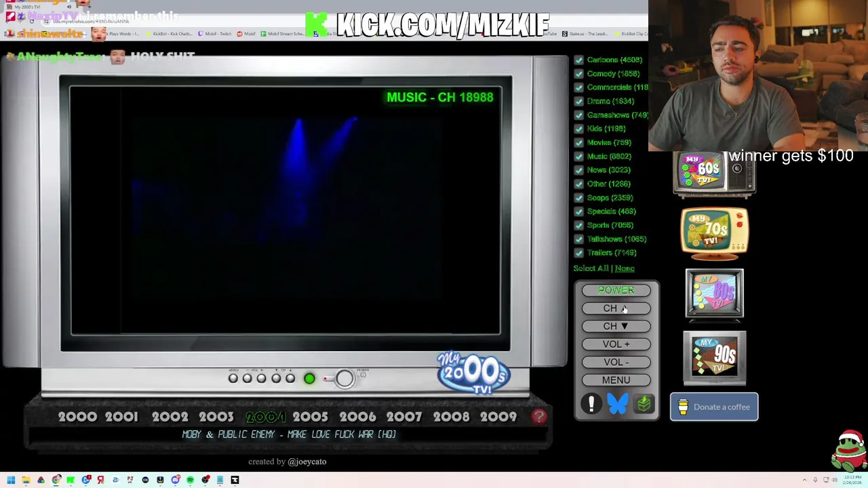Image resolution: width=868 pixels, height=488 pixels.
Task: Open Spotify from the taskbar
Action: pyautogui.click(x=190, y=480)
